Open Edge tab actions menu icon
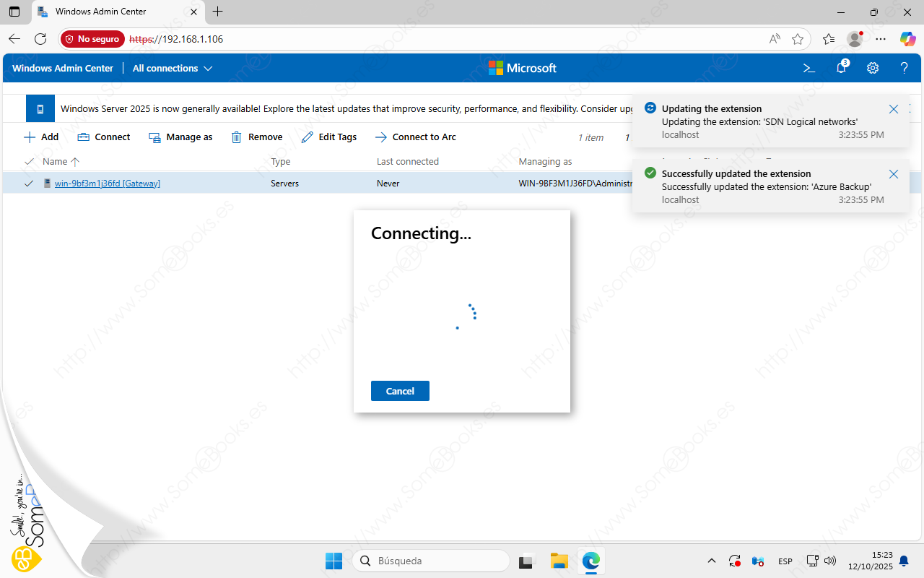924x578 pixels. (14, 12)
